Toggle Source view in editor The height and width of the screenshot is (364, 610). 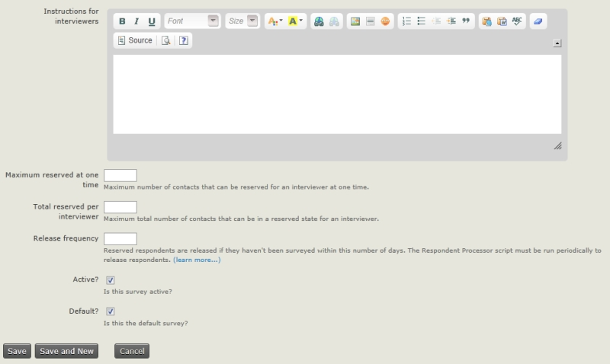point(135,40)
